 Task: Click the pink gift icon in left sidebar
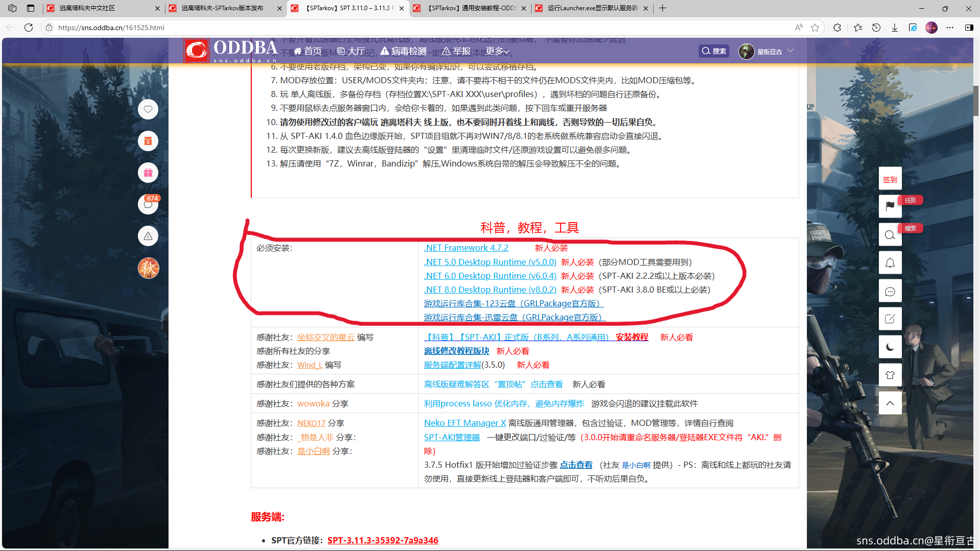click(148, 173)
